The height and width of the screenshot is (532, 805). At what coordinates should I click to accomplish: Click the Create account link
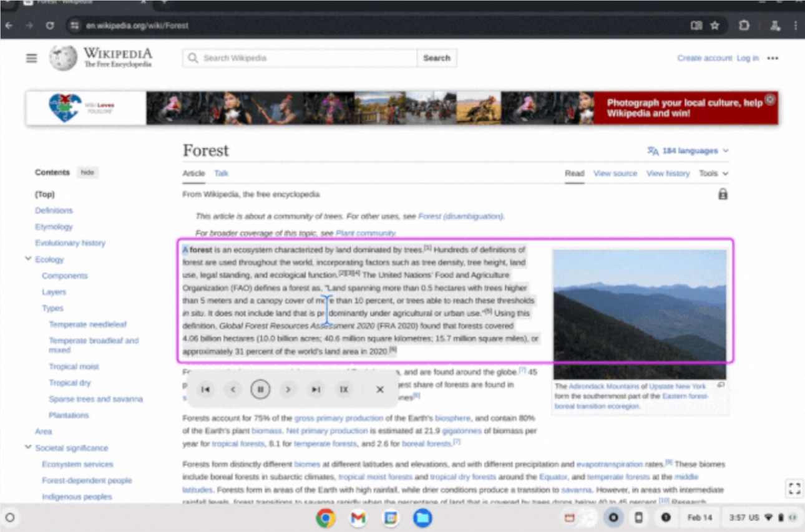(704, 58)
